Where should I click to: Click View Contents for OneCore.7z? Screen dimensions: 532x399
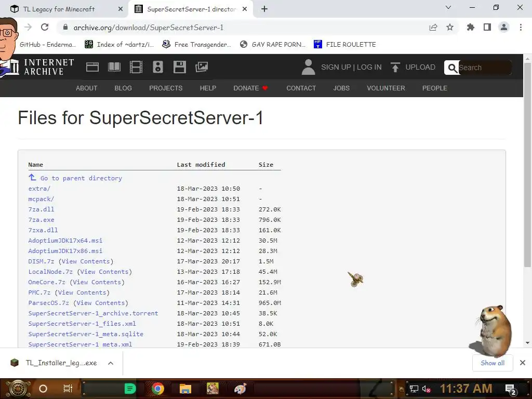point(97,282)
